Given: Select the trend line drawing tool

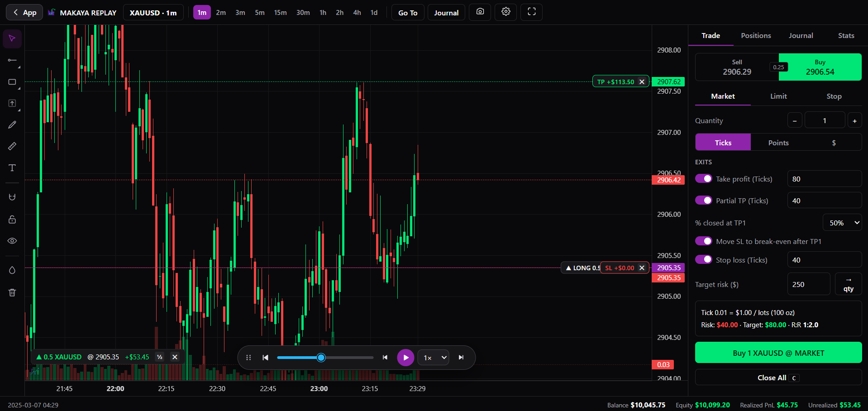Looking at the screenshot, I should (x=12, y=60).
